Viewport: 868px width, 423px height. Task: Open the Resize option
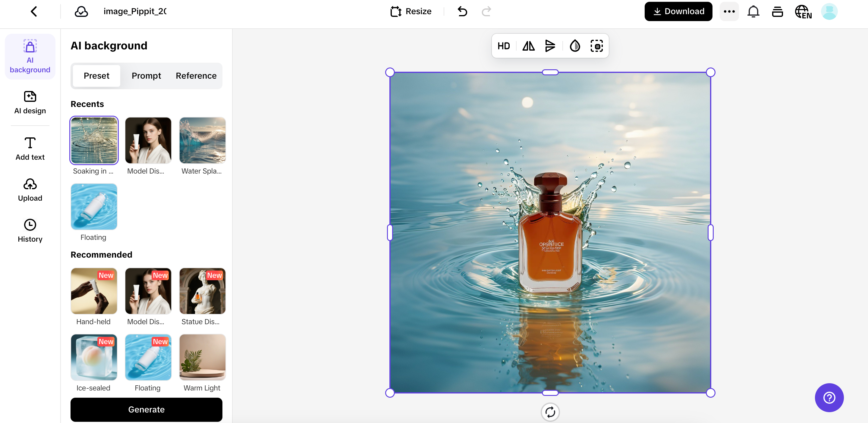tap(410, 11)
